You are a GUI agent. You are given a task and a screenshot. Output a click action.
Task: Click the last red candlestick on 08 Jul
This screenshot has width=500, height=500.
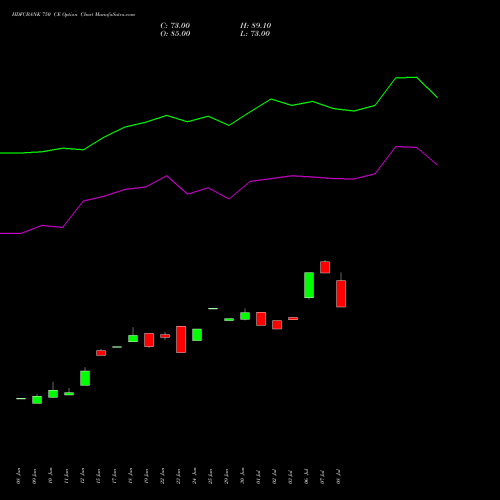pyautogui.click(x=341, y=293)
